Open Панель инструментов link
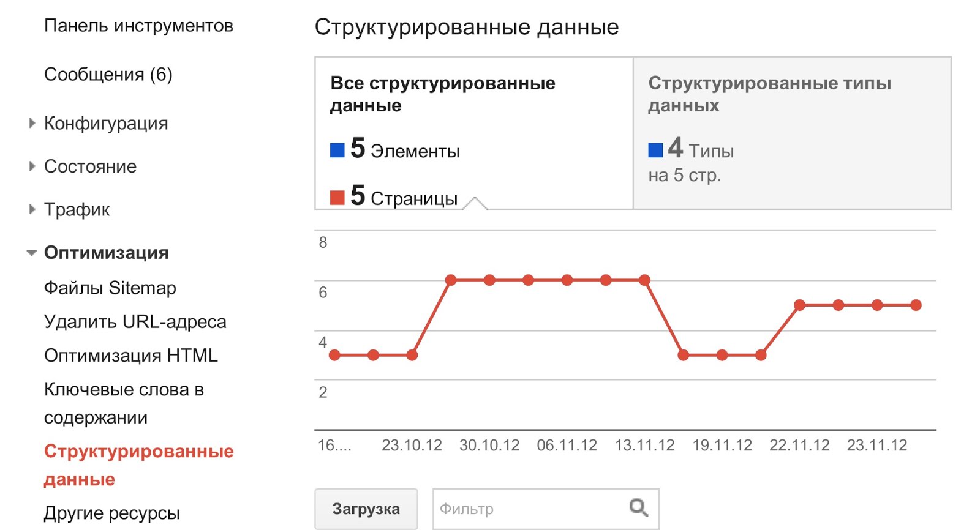This screenshot has height=530, width=980. point(138,26)
